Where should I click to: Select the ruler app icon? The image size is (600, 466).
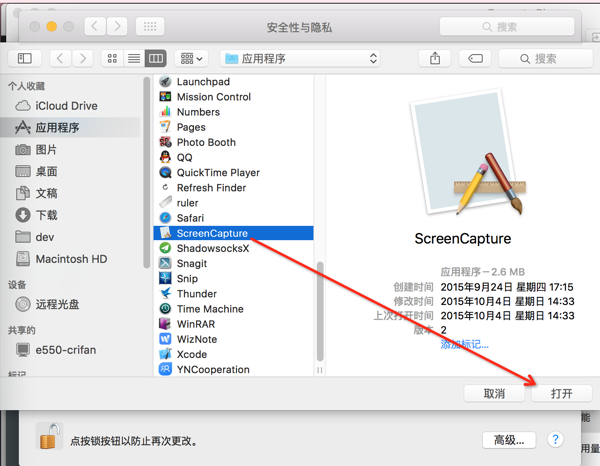tap(165, 203)
